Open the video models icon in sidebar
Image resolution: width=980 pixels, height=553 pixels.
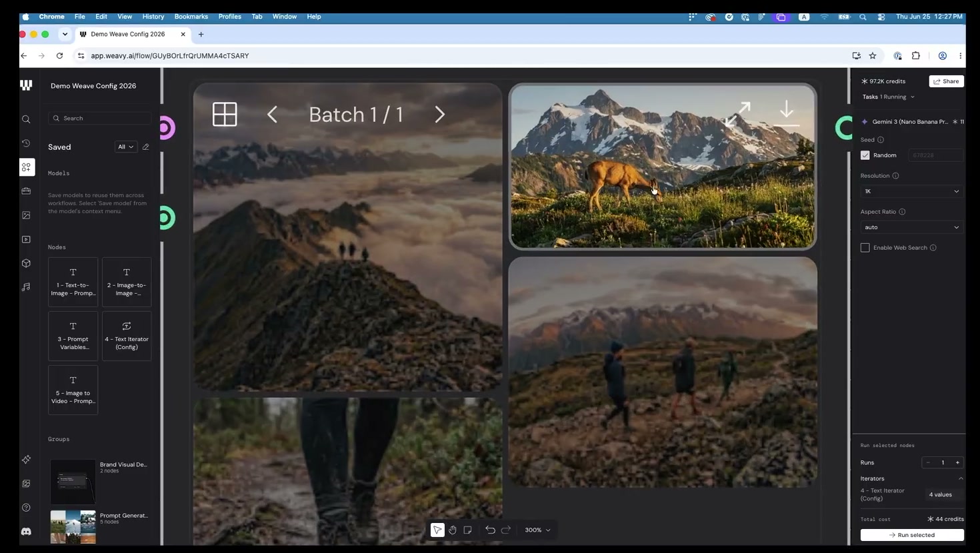point(26,239)
